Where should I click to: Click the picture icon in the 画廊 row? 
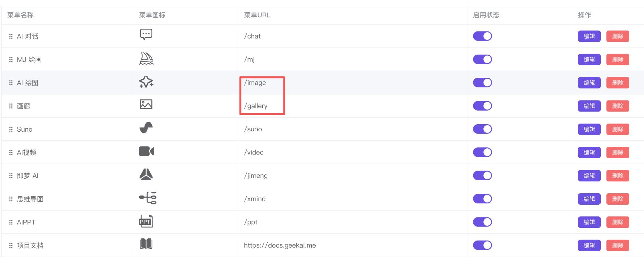click(x=146, y=105)
